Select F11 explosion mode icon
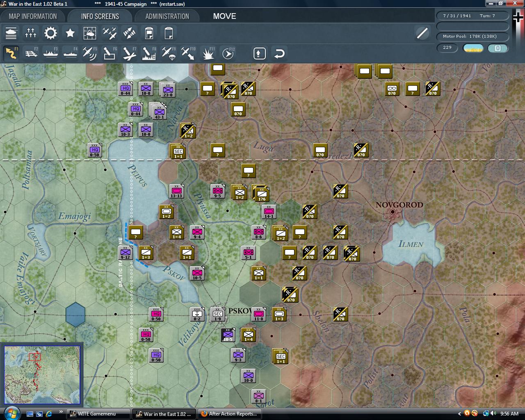This screenshot has height=420, width=525. pyautogui.click(x=208, y=53)
